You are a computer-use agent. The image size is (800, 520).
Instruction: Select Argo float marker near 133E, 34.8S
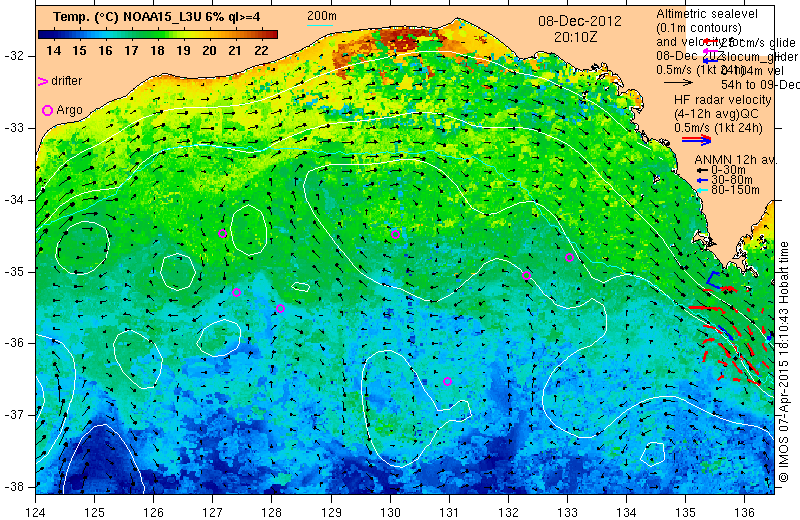pyautogui.click(x=569, y=258)
